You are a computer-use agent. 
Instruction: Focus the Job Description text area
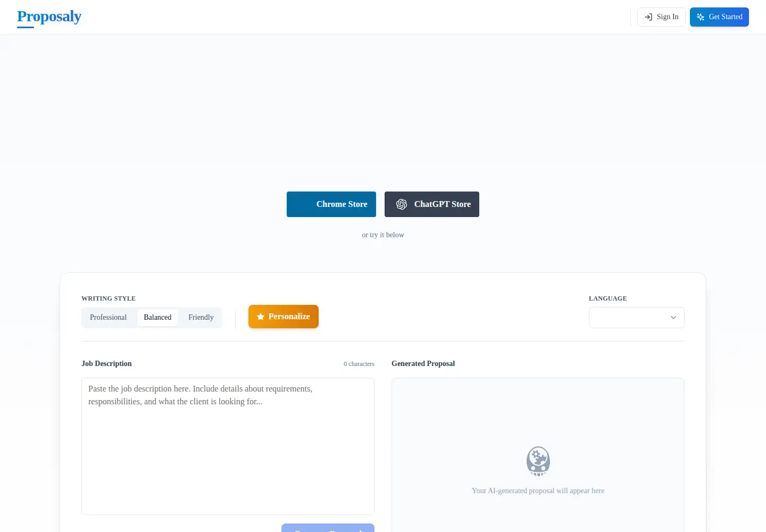(228, 446)
